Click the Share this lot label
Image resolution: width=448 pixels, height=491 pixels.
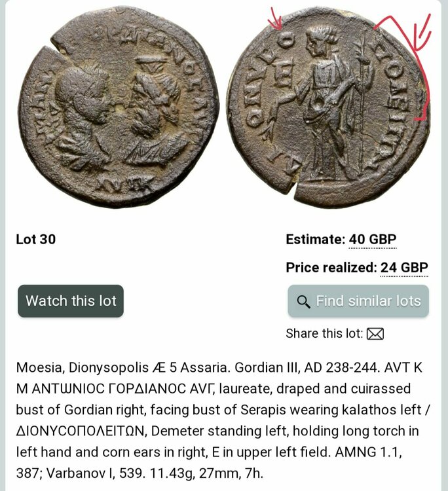pyautogui.click(x=324, y=333)
